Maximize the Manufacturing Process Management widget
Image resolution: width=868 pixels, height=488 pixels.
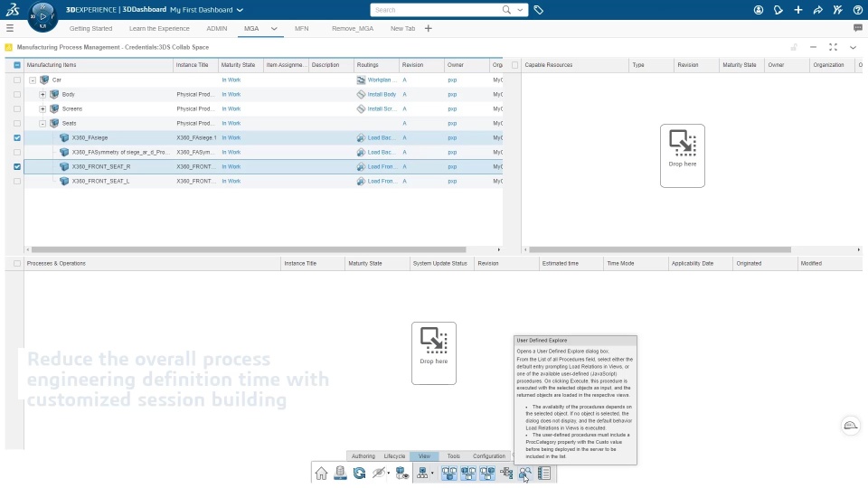[x=833, y=48]
